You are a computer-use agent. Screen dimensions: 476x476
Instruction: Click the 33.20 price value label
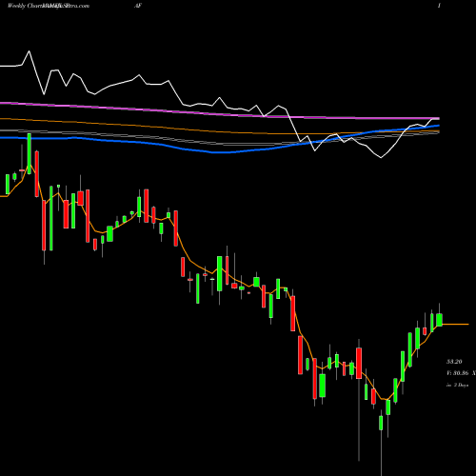coord(454,362)
